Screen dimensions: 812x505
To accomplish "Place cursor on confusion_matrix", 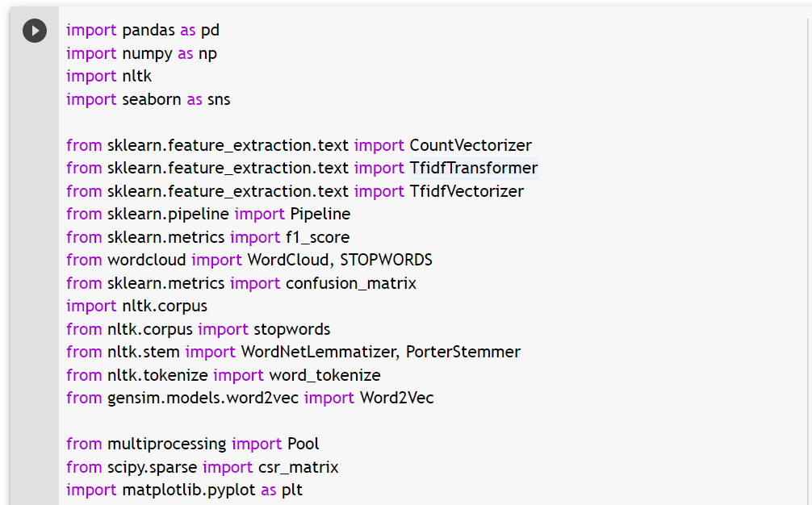I will tap(351, 283).
